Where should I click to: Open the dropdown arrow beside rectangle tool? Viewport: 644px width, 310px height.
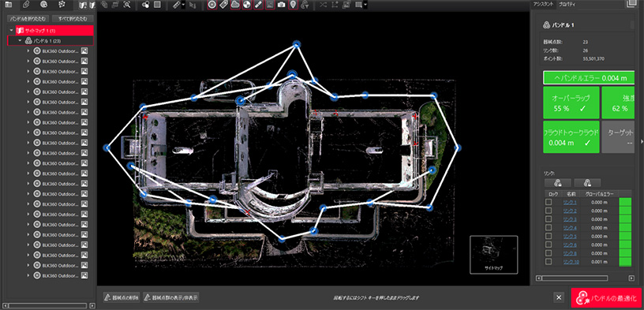point(365,5)
